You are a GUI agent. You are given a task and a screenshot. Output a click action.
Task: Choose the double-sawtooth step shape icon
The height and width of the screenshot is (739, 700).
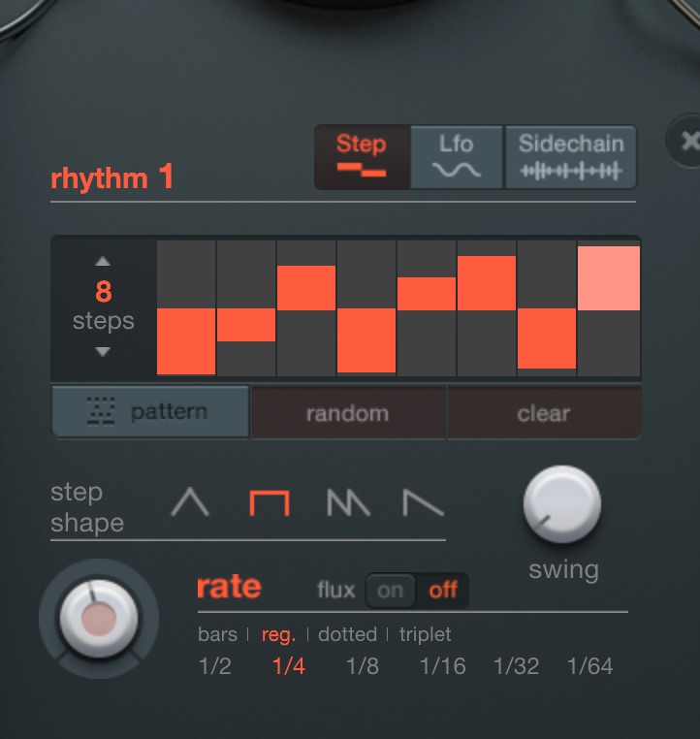348,502
